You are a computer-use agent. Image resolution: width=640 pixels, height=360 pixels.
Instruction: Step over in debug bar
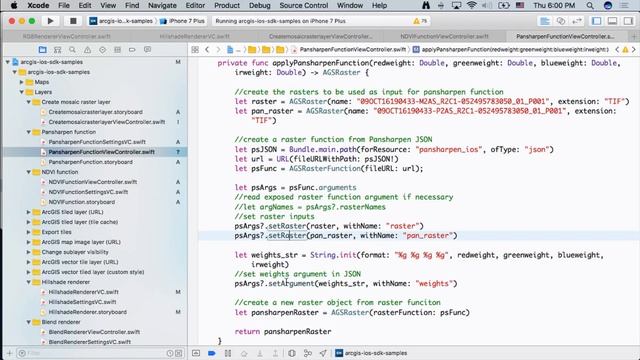pyautogui.click(x=244, y=353)
